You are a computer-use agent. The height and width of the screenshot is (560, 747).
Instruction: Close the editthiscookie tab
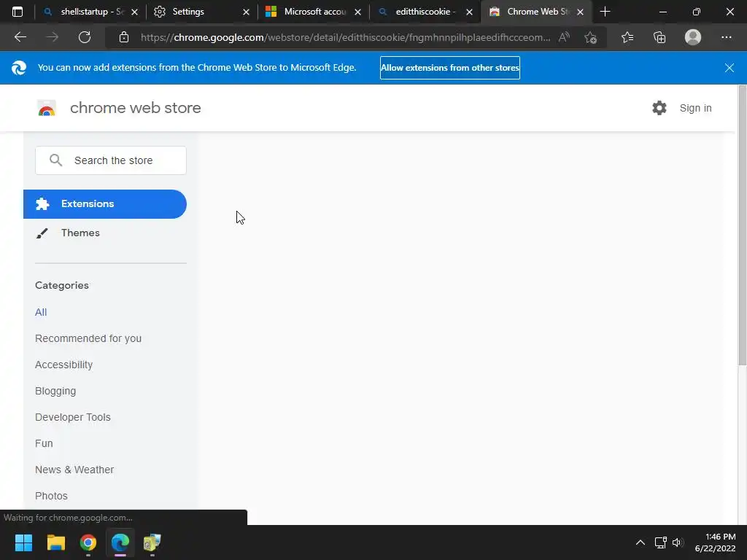coord(469,12)
